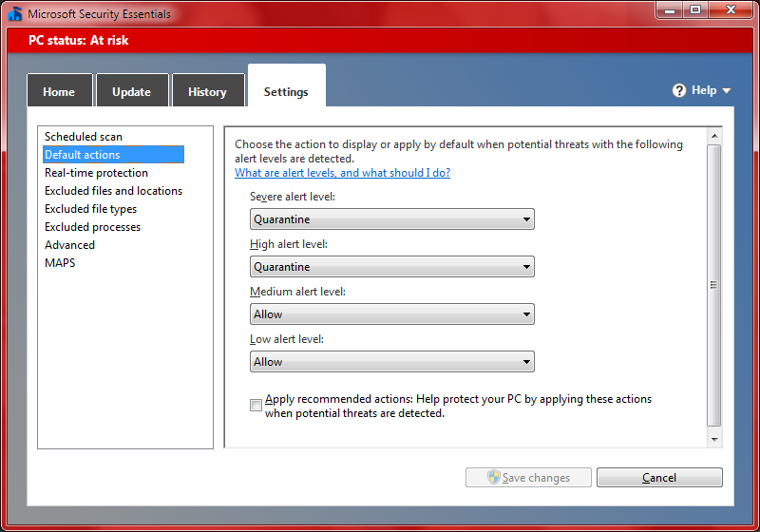
Task: Open the Help dropdown arrow
Action: [726, 90]
